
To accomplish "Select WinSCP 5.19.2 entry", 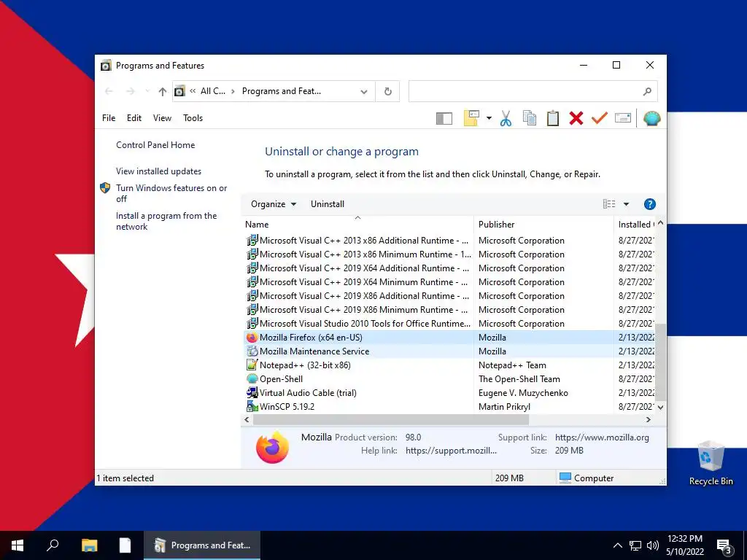I will 449,407.
